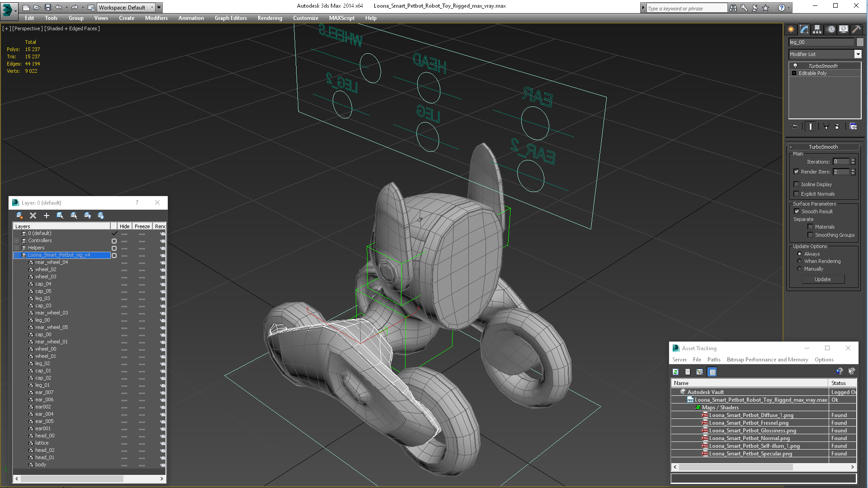Screen dimensions: 868x488
Task: Click Pin Stack icon below modifier stack
Action: [x=795, y=127]
